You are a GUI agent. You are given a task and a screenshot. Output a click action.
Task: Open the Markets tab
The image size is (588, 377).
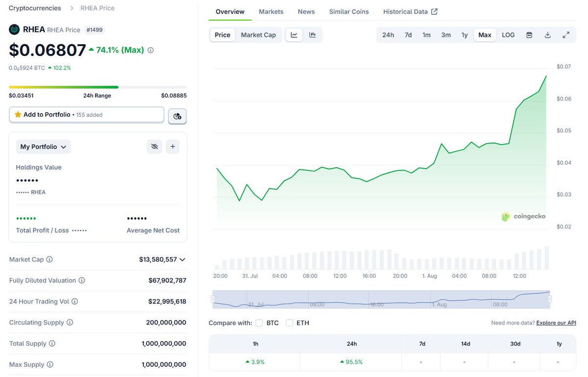coord(271,11)
